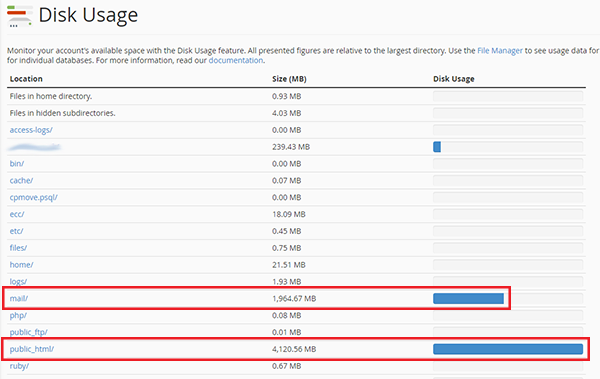Open the blurred directory link
This screenshot has height=379, width=600.
[x=34, y=147]
